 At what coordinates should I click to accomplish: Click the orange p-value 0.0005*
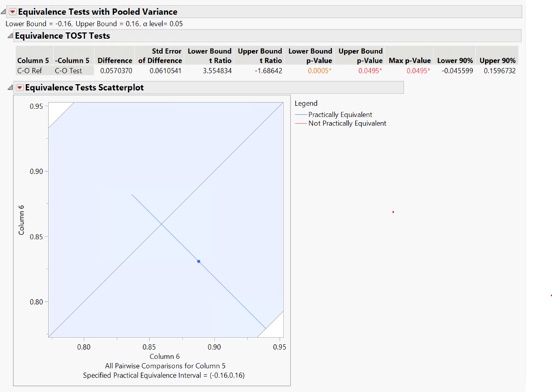320,71
